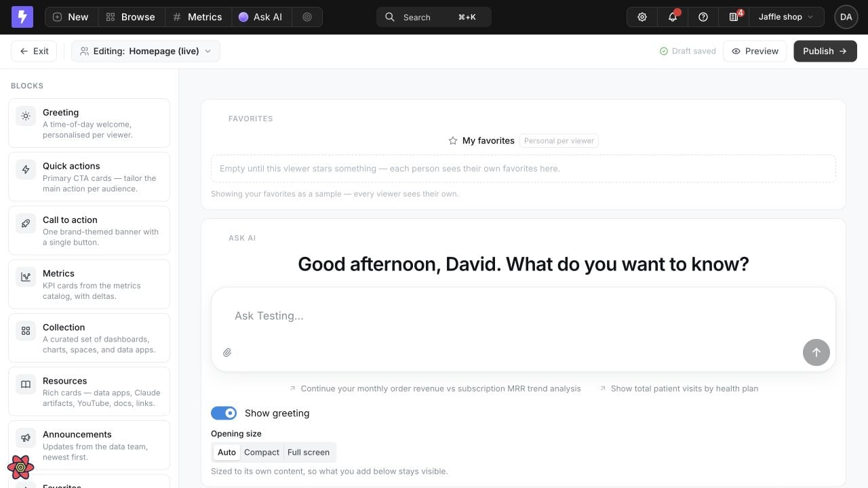Click the FAVORITES section label

pos(251,119)
